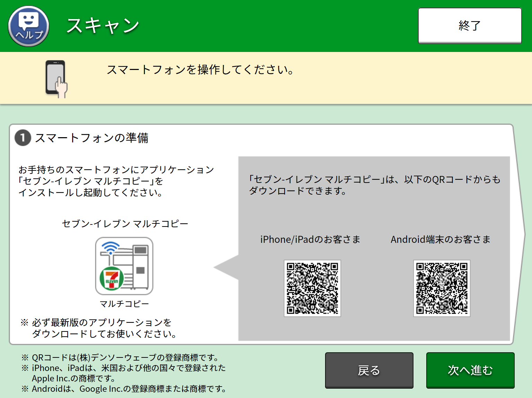The width and height of the screenshot is (532, 398).
Task: Click the Wi-Fi symbol on app icon
Action: pyautogui.click(x=110, y=248)
